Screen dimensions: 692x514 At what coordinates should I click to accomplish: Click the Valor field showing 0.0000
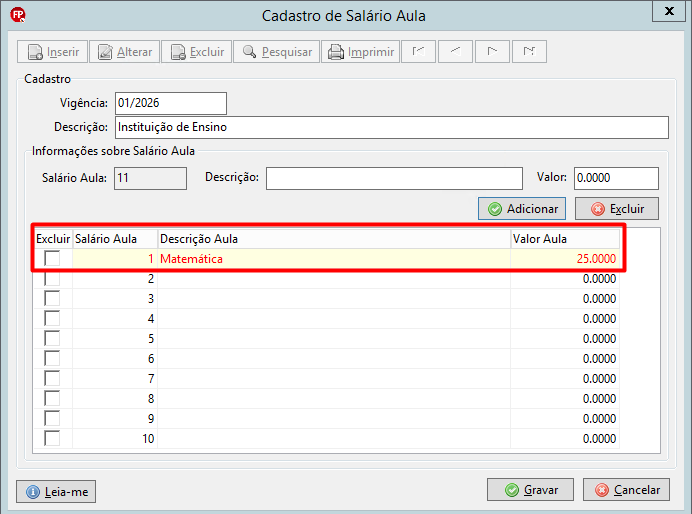[616, 178]
